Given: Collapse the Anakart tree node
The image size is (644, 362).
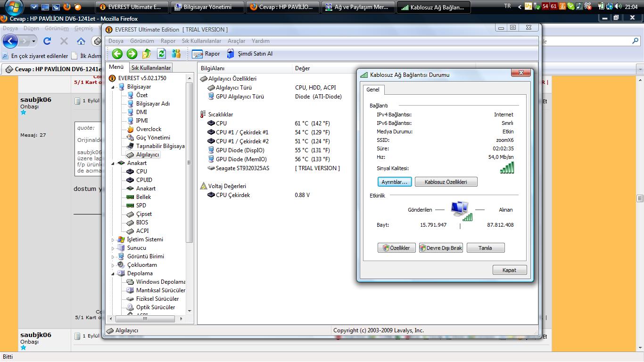Looking at the screenshot, I should (x=113, y=164).
